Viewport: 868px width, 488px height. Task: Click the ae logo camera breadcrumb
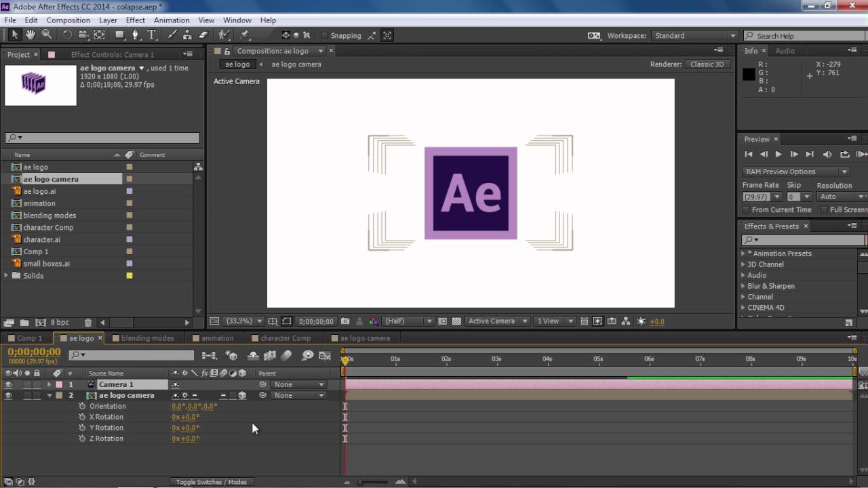[296, 64]
